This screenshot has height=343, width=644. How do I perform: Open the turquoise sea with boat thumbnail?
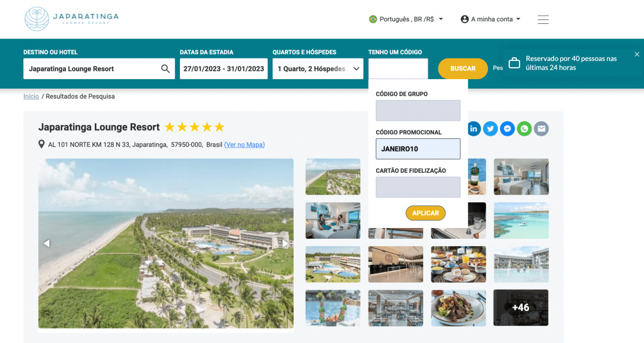point(521,220)
